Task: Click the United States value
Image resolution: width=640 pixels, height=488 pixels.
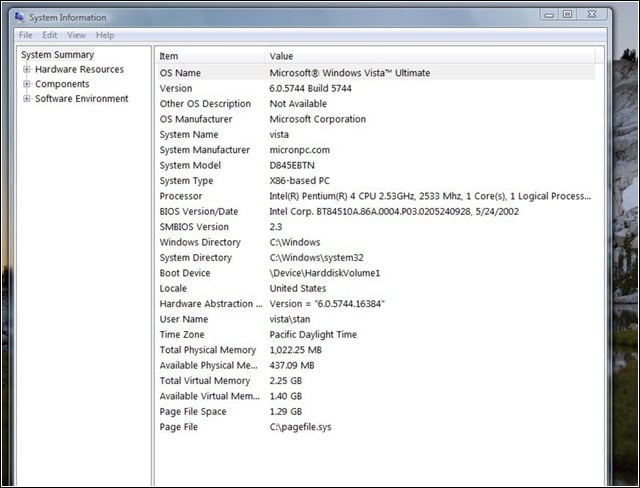Action: 298,288
